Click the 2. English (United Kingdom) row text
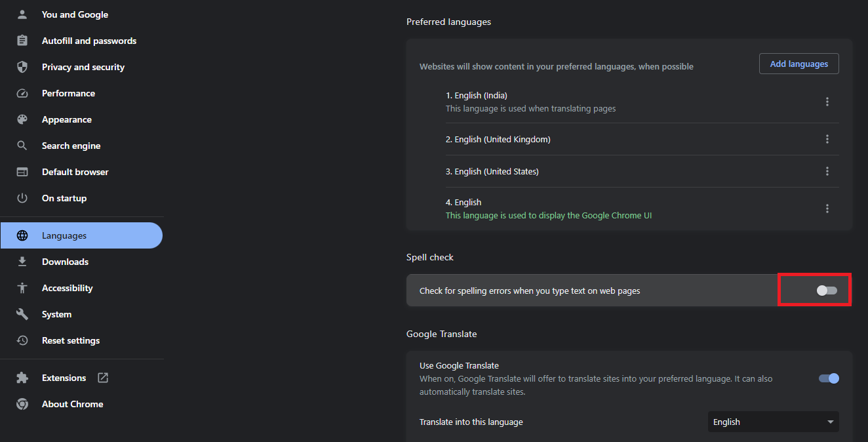This screenshot has width=868, height=442. point(498,139)
